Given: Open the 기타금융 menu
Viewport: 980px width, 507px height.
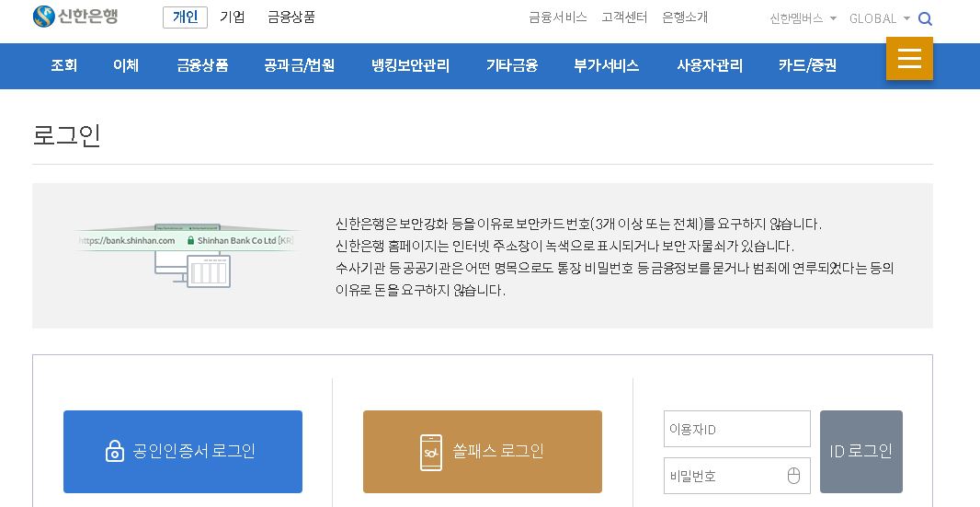Looking at the screenshot, I should (x=512, y=65).
